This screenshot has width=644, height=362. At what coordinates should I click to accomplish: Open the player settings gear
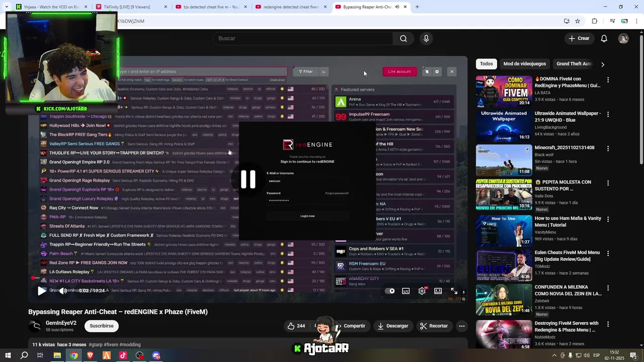422,291
